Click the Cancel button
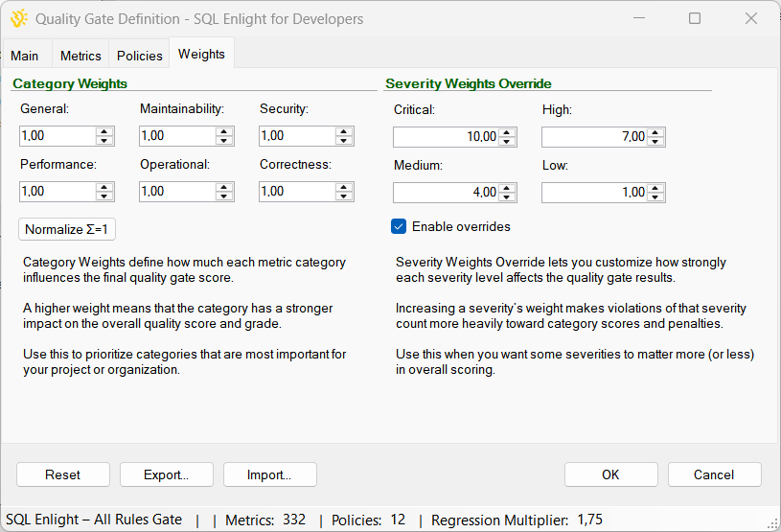 click(714, 474)
